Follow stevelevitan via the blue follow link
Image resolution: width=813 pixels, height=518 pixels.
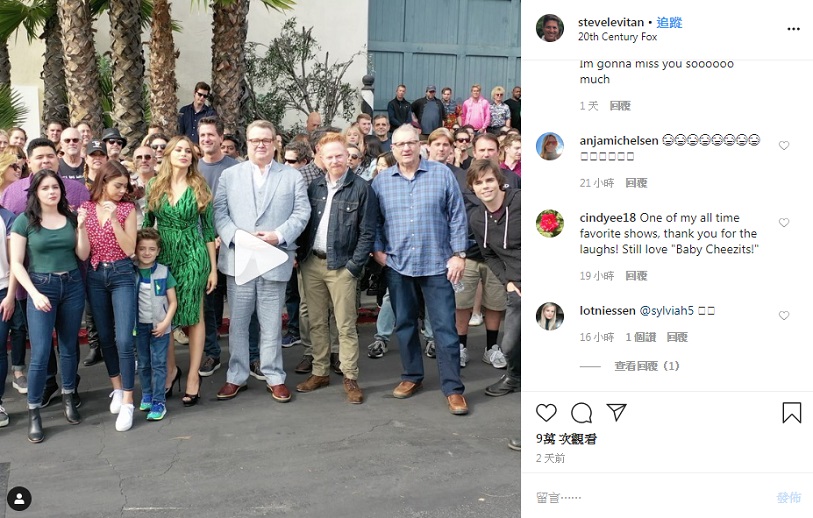tap(669, 22)
